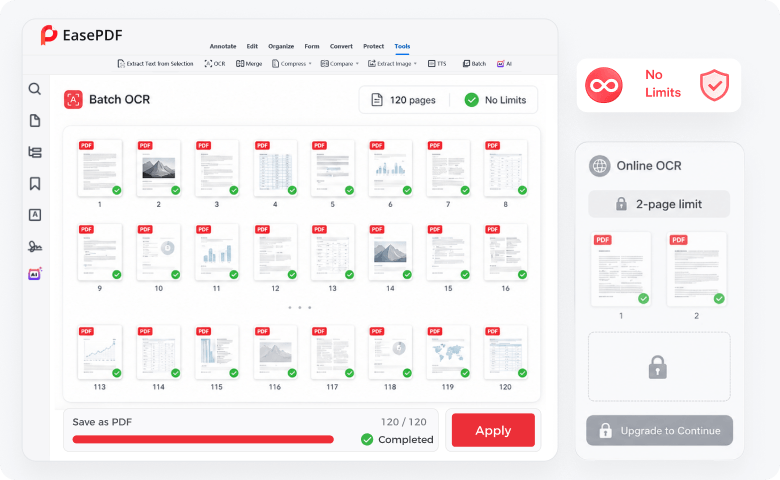Select the Merge tool in toolbar
This screenshot has width=780, height=480.
(x=249, y=64)
